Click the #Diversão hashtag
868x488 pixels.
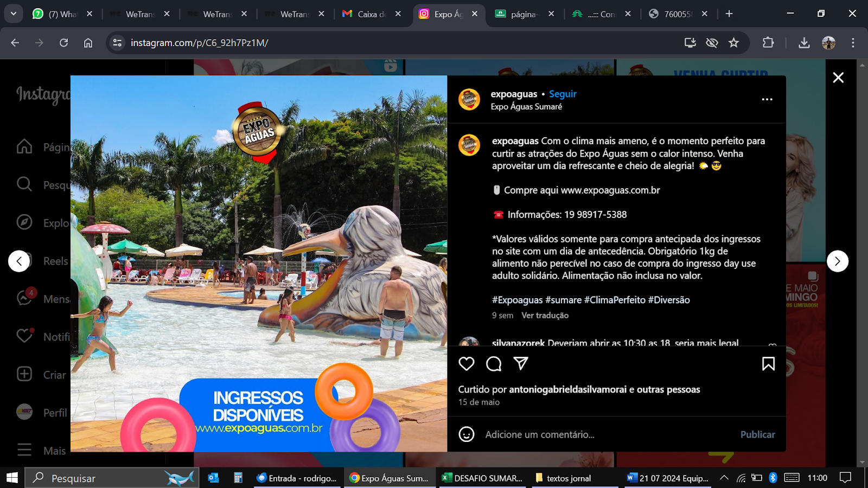pos(669,300)
